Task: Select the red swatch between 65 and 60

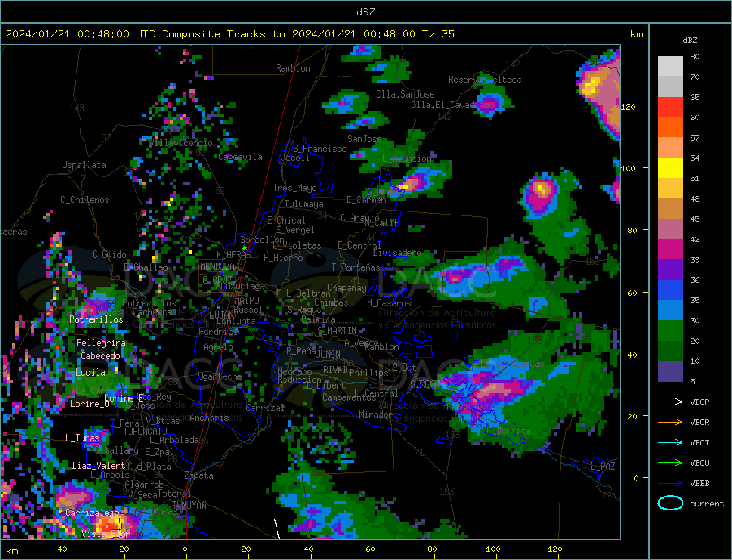Action: pos(670,106)
